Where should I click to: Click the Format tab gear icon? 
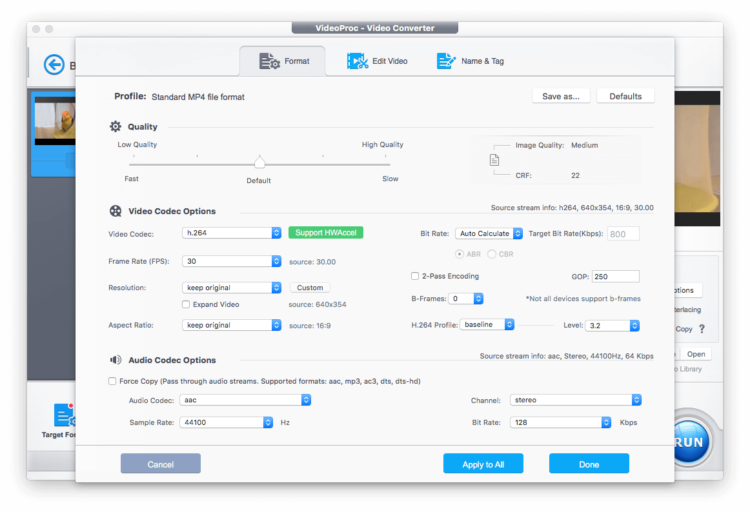(x=269, y=61)
